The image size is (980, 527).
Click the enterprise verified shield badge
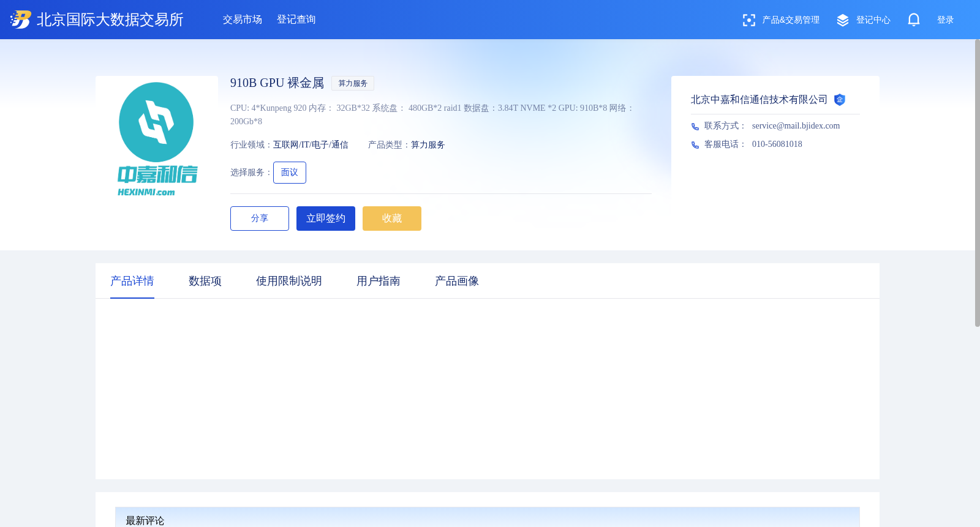click(840, 100)
